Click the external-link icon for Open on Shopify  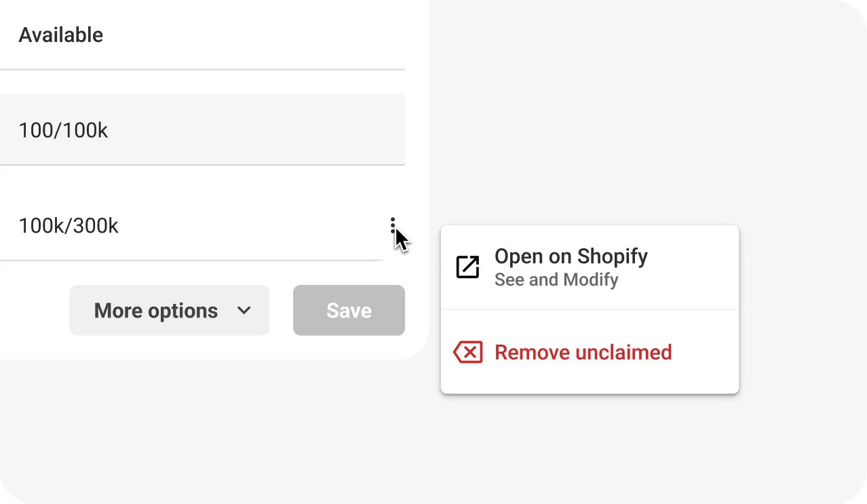pyautogui.click(x=467, y=267)
